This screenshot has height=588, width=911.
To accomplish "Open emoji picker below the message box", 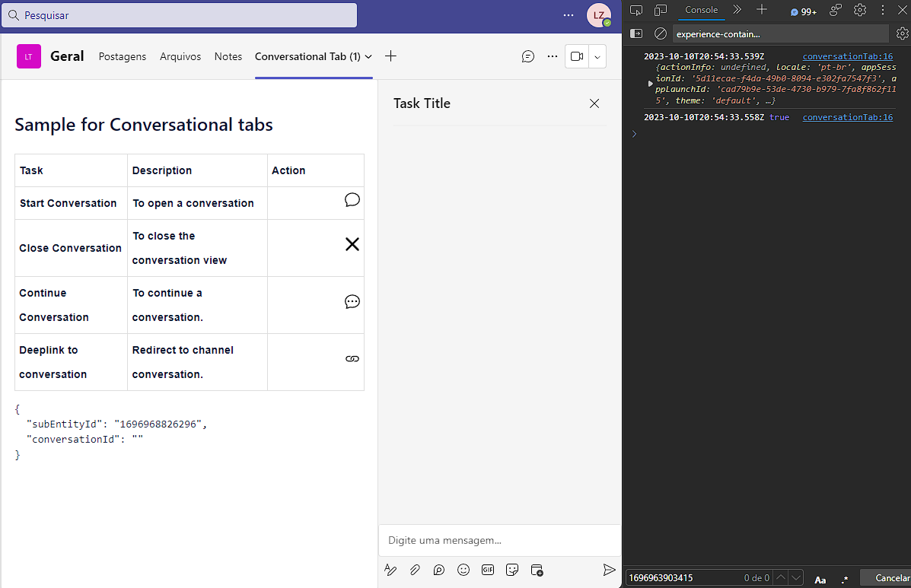I will (x=463, y=569).
